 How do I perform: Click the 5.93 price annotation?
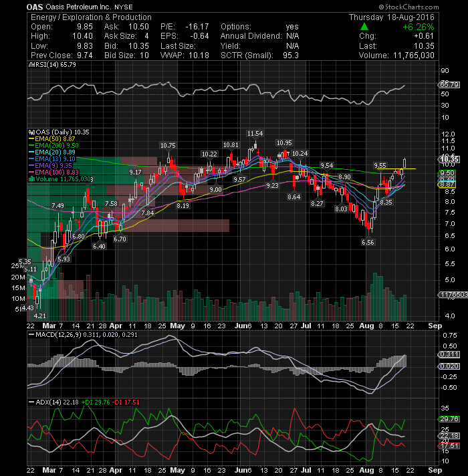coord(64,259)
